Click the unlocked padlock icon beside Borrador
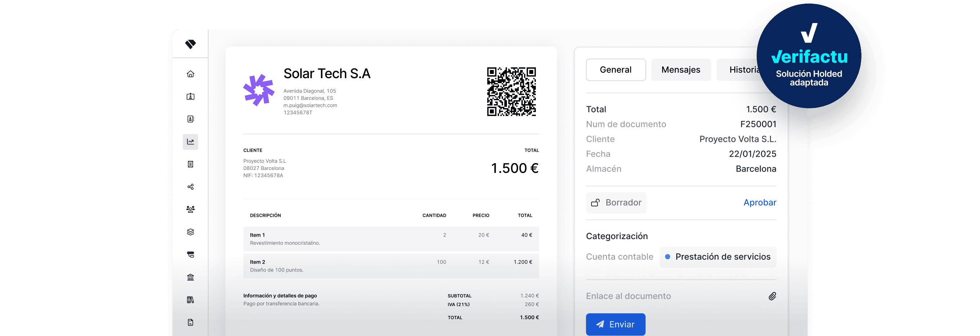Image resolution: width=980 pixels, height=336 pixels. [x=595, y=203]
